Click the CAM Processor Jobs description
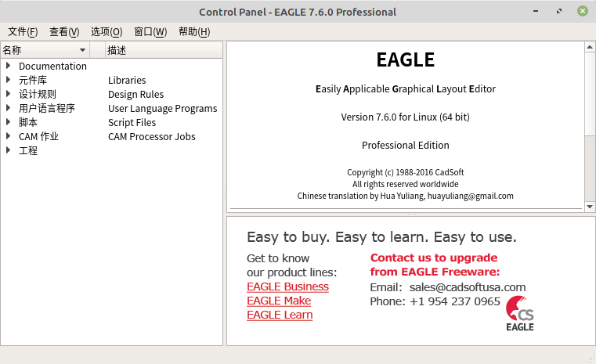 [152, 136]
